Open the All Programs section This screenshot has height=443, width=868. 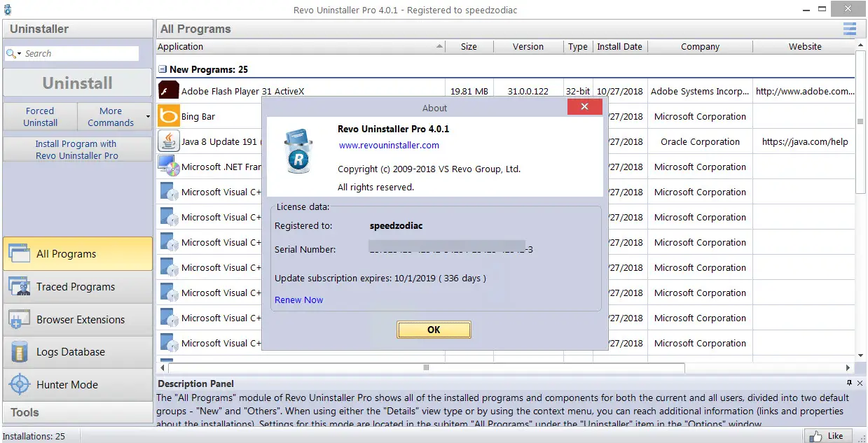click(x=78, y=253)
